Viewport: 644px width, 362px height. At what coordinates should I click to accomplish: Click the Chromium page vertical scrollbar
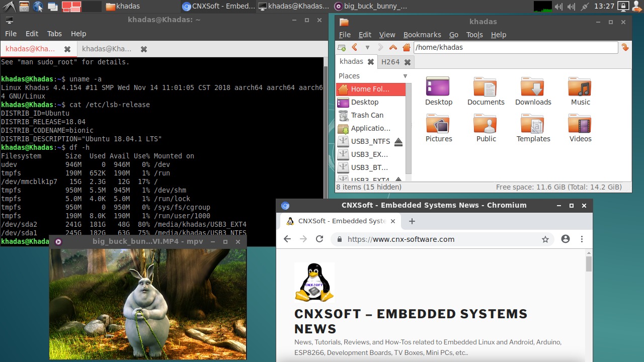pos(589,264)
